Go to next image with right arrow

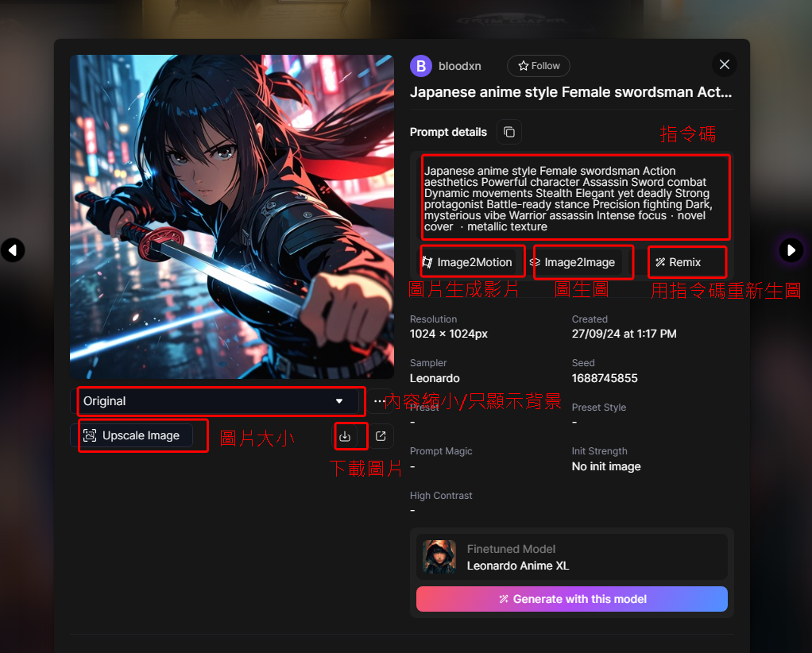791,251
